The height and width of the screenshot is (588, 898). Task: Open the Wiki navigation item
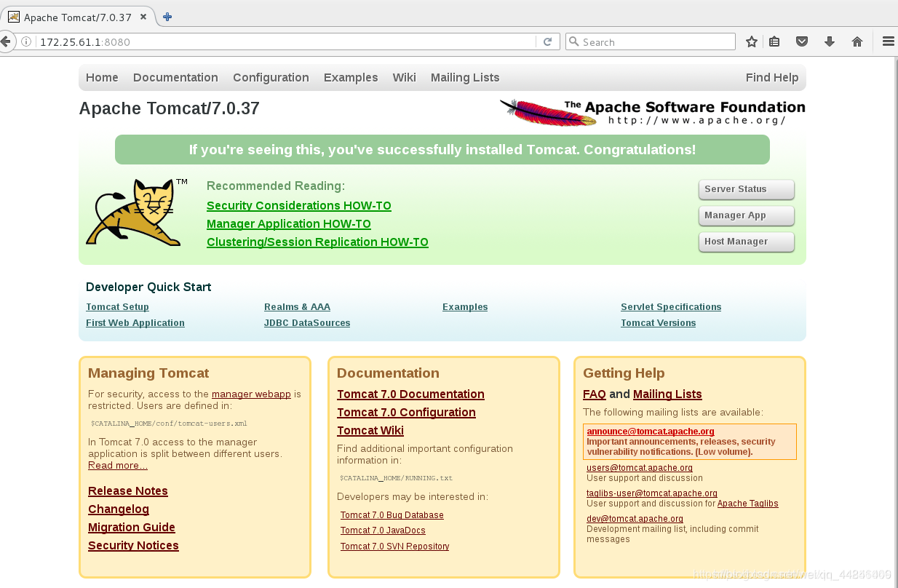tap(404, 78)
